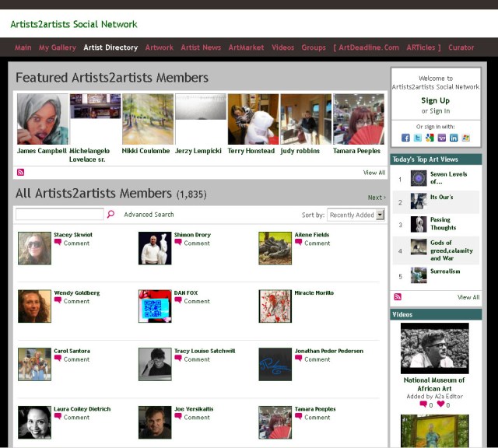Open Jerzy Lempicki's featured thumbnail
This screenshot has height=448, width=498.
click(x=201, y=107)
